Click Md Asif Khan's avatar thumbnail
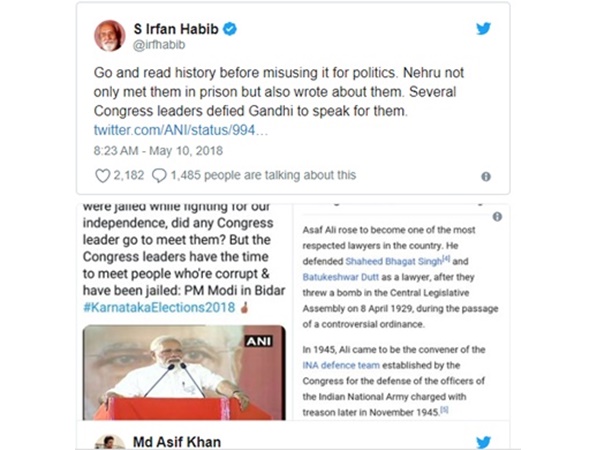Viewport: 600px width, 450px height. (x=110, y=442)
